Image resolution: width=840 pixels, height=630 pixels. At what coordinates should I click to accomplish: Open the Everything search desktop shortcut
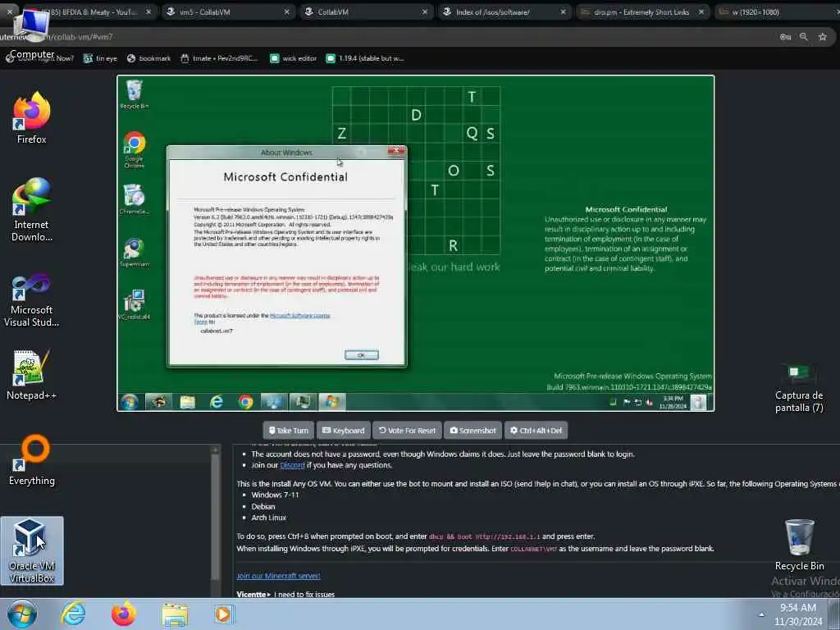click(x=32, y=460)
